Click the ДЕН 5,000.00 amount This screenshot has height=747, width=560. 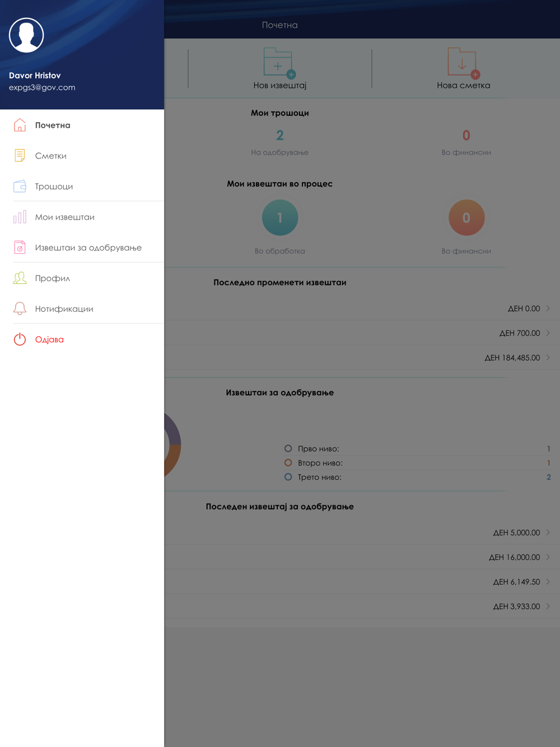click(516, 533)
